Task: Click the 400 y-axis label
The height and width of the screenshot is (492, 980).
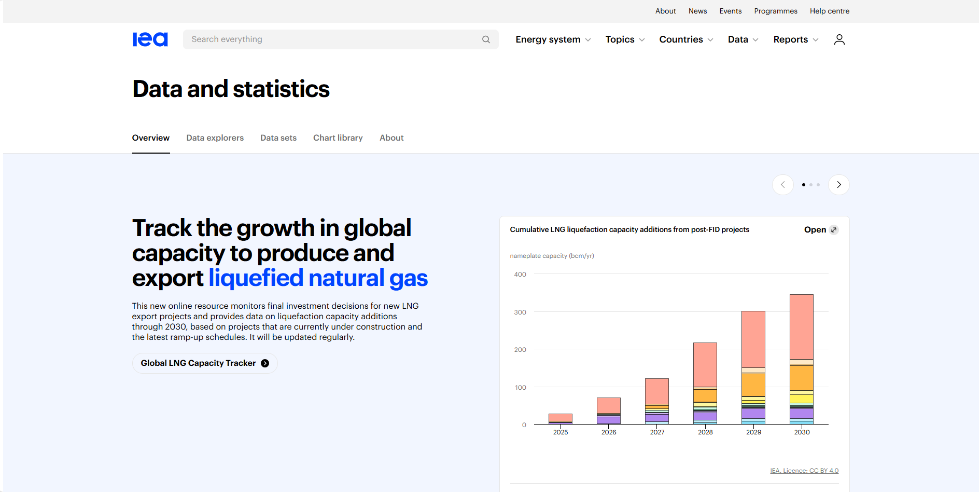Action: [520, 275]
